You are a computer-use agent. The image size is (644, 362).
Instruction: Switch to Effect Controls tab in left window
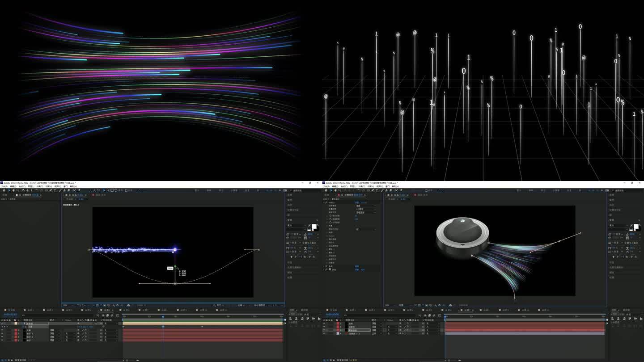pyautogui.click(x=30, y=195)
